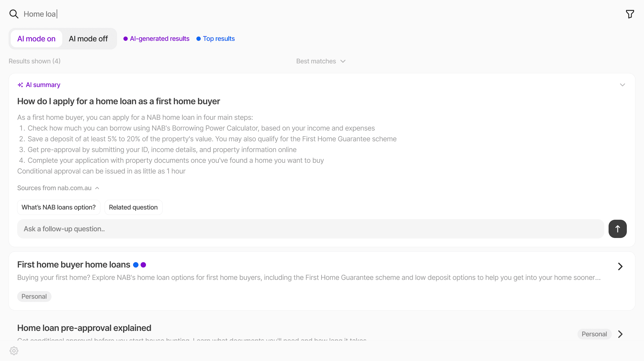The width and height of the screenshot is (644, 361).
Task: Click the AI summary label
Action: (43, 85)
